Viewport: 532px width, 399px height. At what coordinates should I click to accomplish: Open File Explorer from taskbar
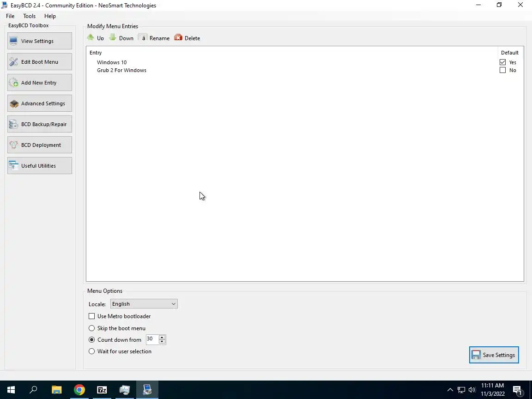coord(56,390)
